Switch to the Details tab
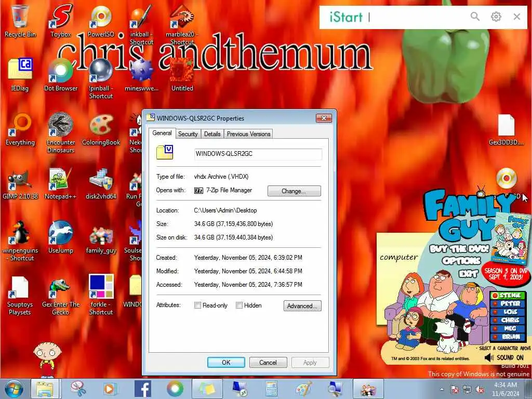Viewport: 532px width, 399px height. pyautogui.click(x=212, y=134)
